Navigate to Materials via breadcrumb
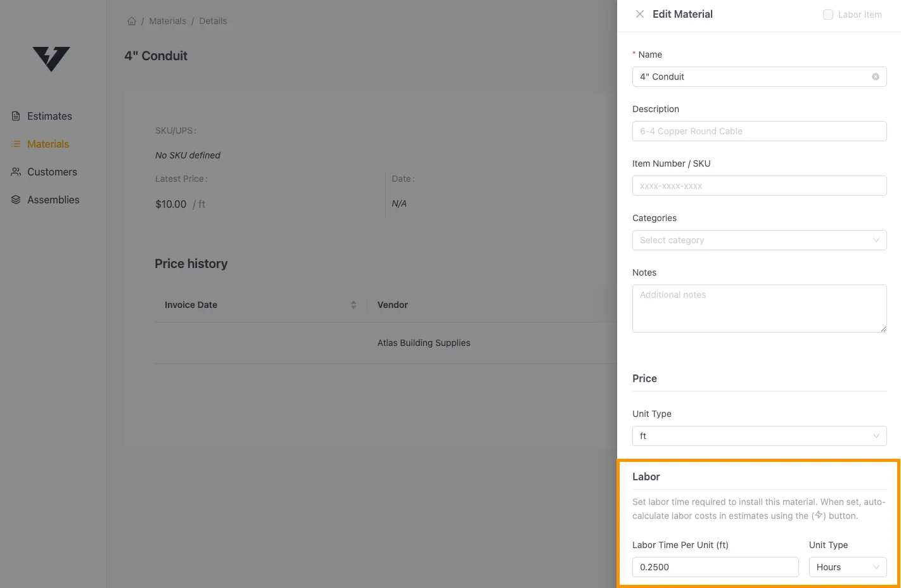This screenshot has height=588, width=901. (167, 20)
